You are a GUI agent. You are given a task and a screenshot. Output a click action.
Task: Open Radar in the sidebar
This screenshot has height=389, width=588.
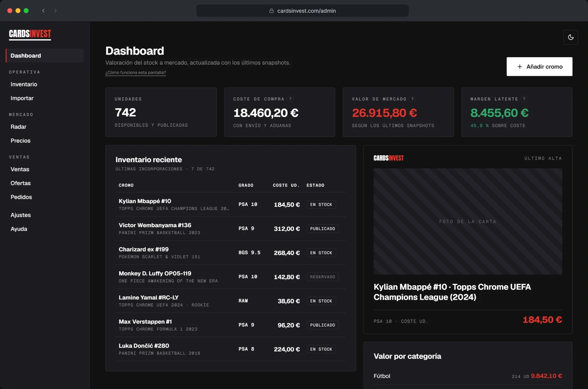click(x=18, y=127)
